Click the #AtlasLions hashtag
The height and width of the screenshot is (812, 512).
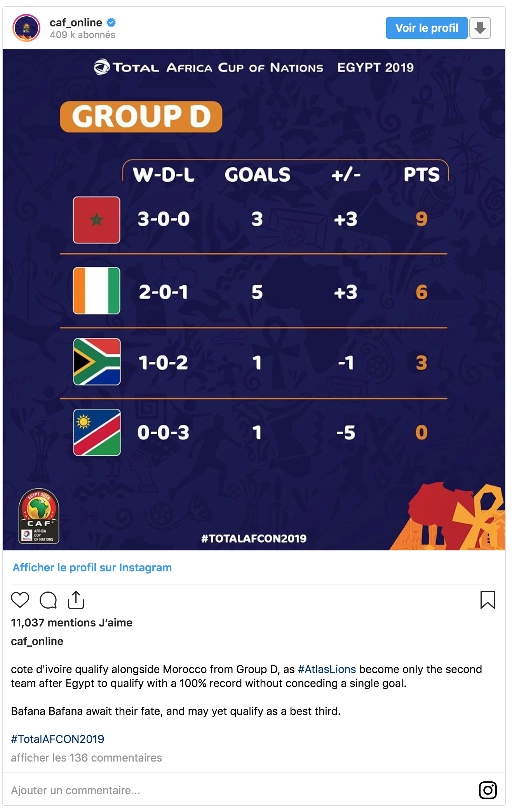coord(327,669)
